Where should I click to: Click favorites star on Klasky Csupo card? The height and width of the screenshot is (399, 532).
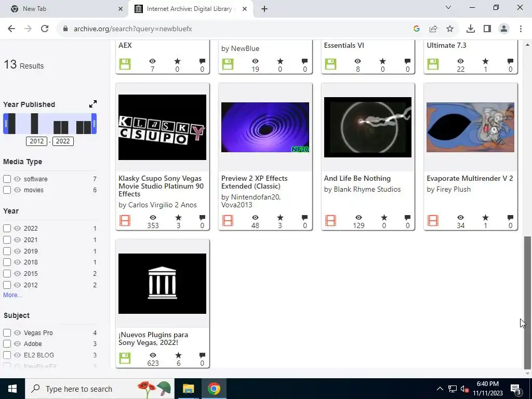(x=179, y=218)
